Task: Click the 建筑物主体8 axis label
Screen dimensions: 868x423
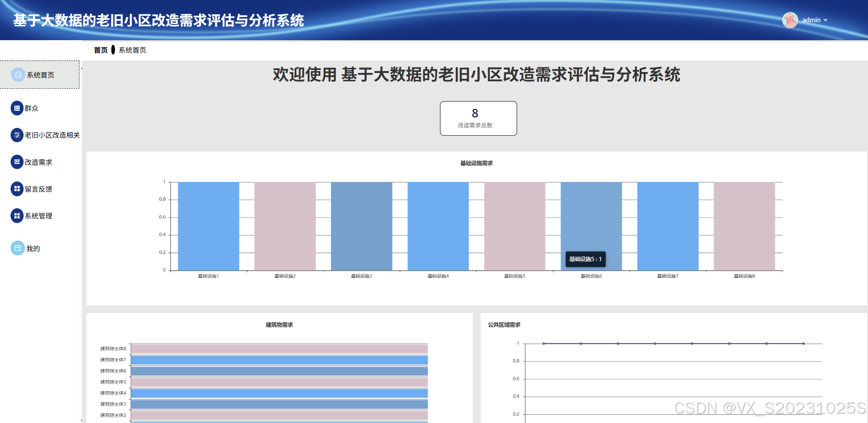Action: 113,349
